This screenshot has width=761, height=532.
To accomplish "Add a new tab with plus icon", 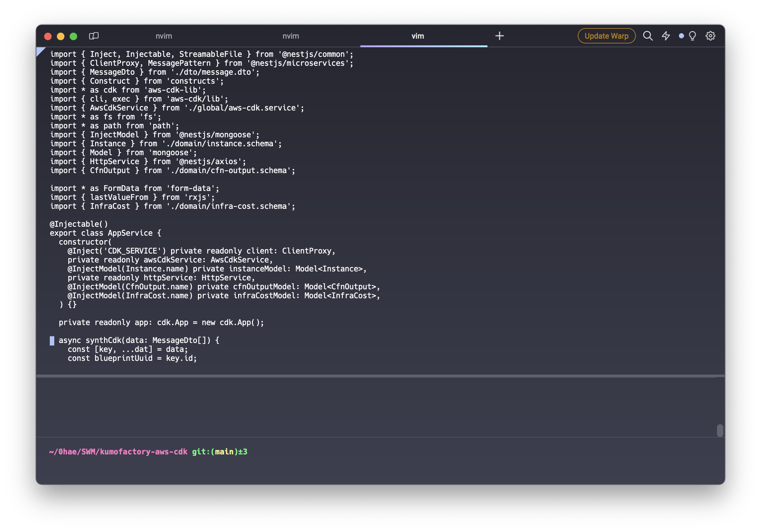I will [500, 36].
